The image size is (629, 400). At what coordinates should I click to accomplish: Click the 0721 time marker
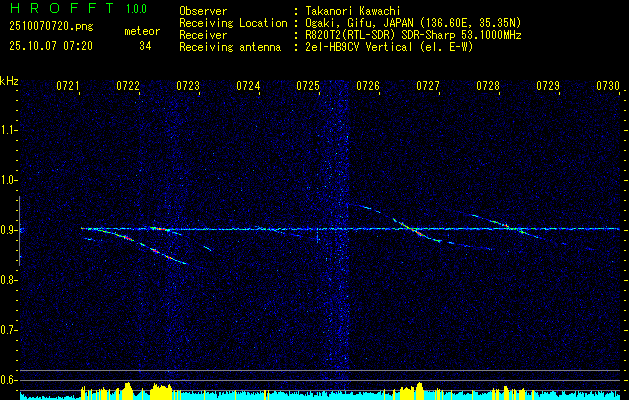click(x=67, y=86)
